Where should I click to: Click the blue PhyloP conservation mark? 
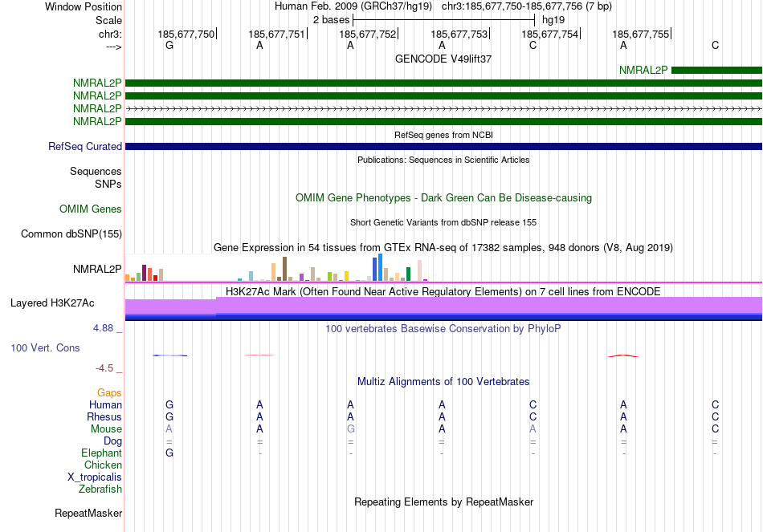click(169, 355)
